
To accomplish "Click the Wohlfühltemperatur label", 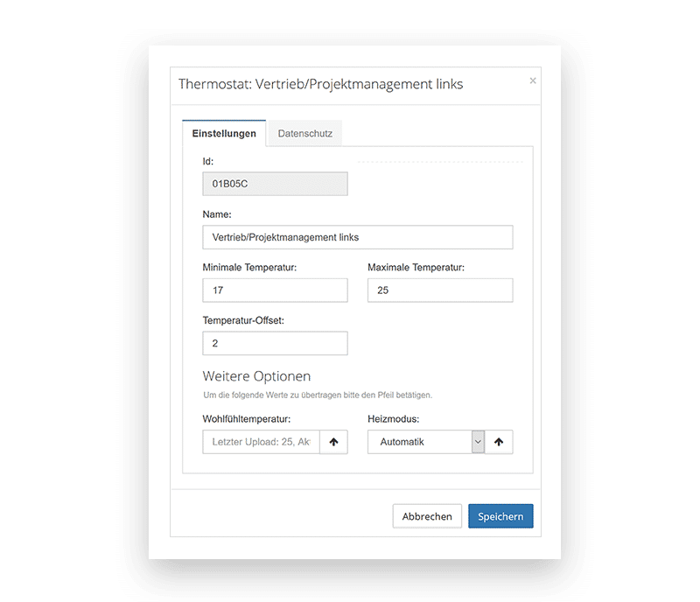I will pos(247,419).
